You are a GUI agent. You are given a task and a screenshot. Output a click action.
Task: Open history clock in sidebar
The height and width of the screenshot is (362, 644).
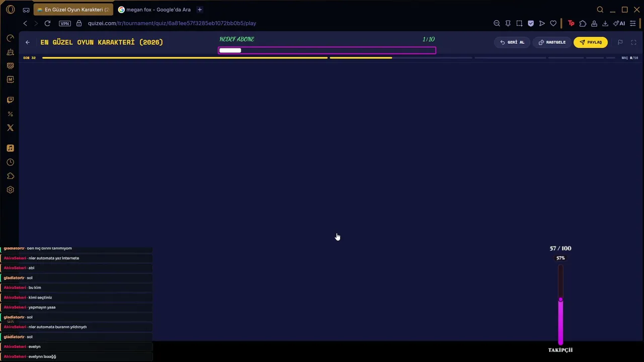pyautogui.click(x=10, y=162)
